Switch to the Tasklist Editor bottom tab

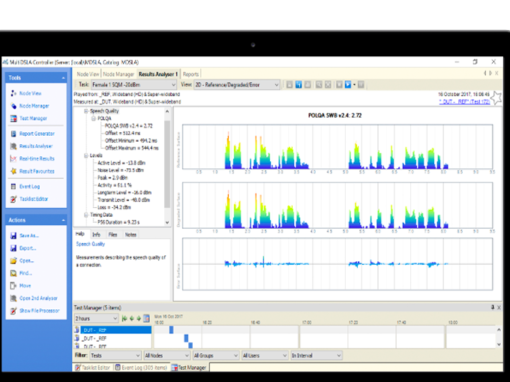pyautogui.click(x=93, y=368)
